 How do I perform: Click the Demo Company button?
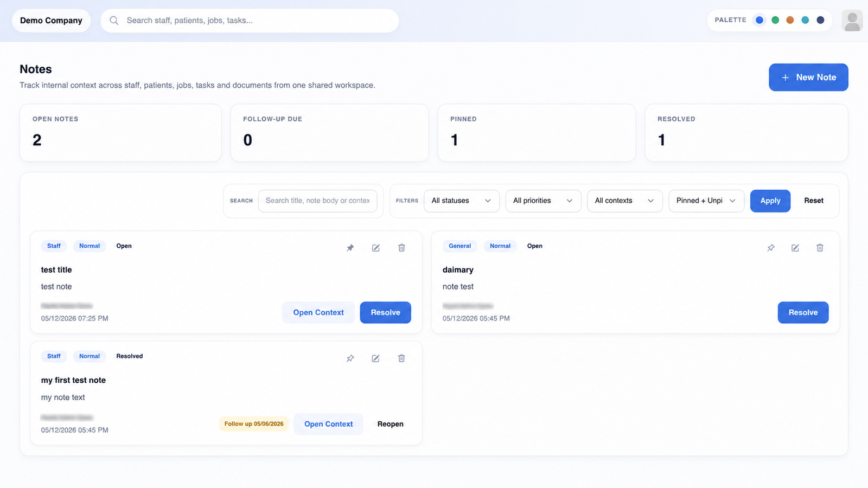(51, 21)
